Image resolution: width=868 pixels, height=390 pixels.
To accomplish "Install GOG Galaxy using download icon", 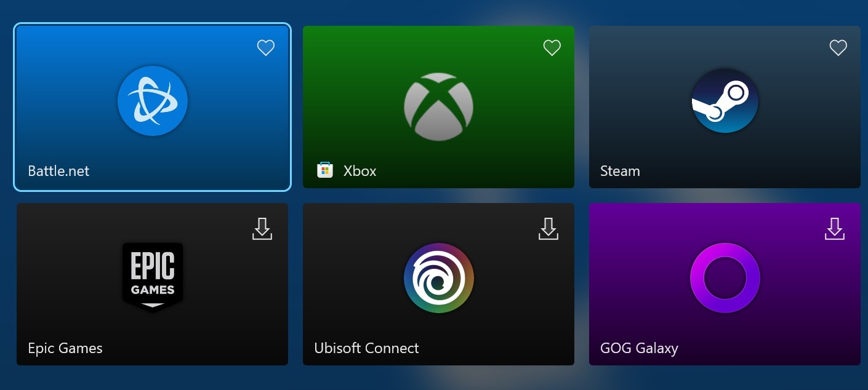I will click(835, 228).
